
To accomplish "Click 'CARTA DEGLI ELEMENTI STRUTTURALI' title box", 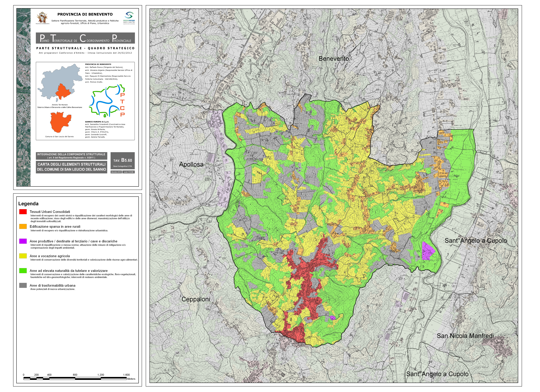I will click(x=71, y=167).
